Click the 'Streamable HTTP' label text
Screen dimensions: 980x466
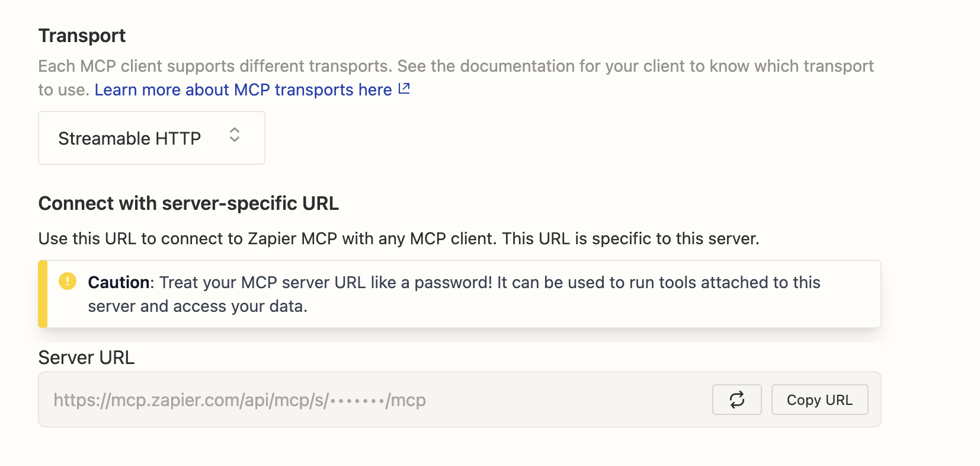tap(130, 138)
